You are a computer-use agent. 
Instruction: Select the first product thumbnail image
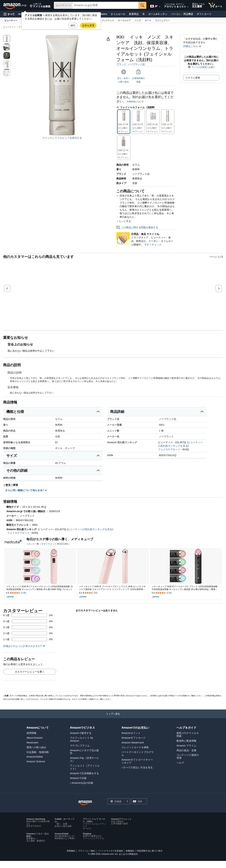tap(6, 38)
